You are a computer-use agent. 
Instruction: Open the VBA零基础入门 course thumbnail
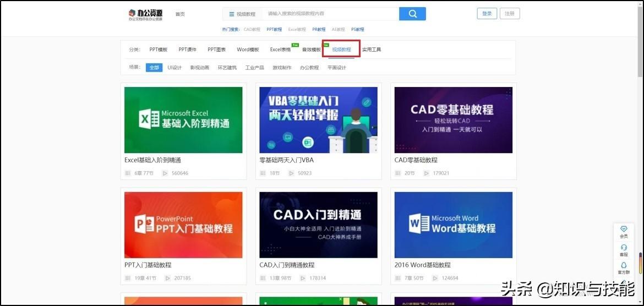(318, 120)
